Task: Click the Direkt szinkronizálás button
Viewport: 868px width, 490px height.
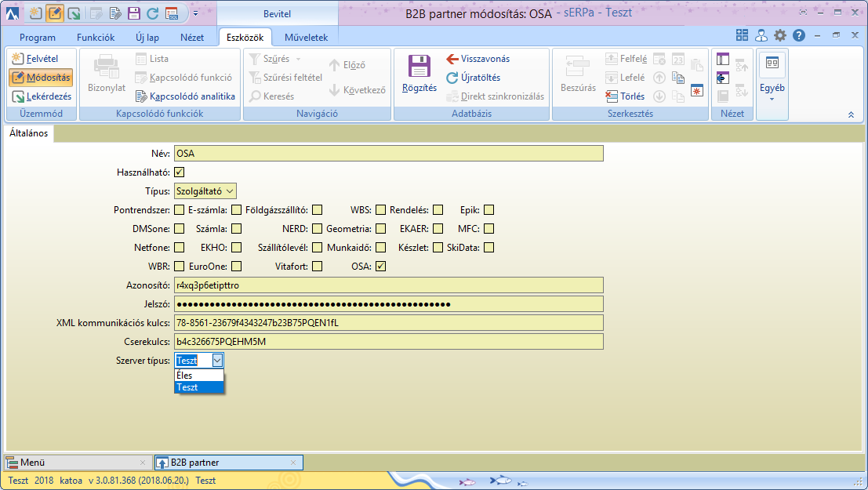Action: [x=496, y=96]
